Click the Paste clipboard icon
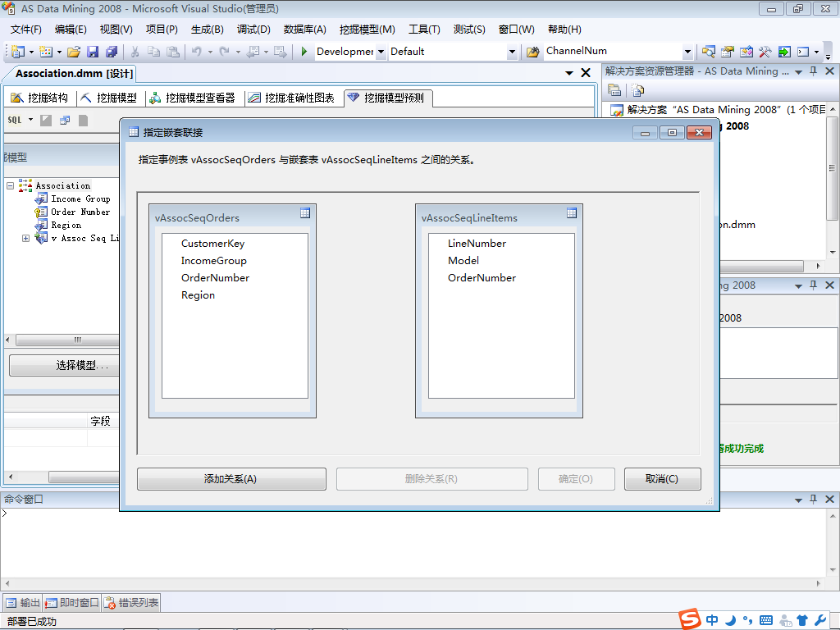 tap(172, 52)
